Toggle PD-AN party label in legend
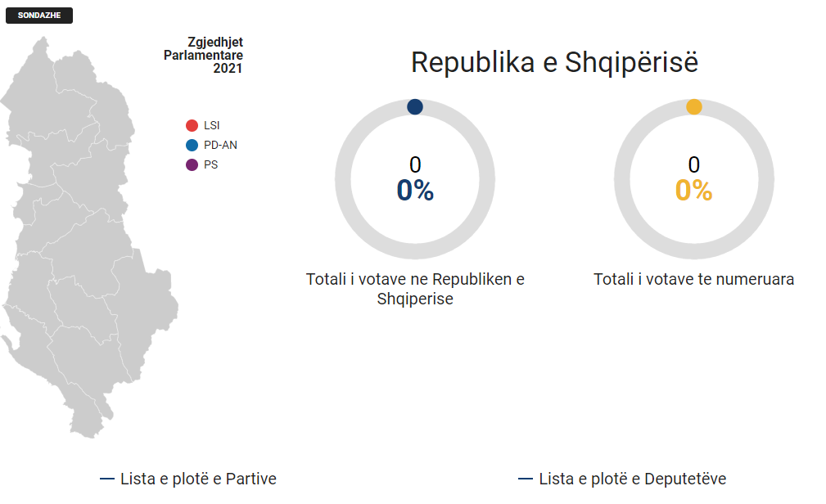 220,145
